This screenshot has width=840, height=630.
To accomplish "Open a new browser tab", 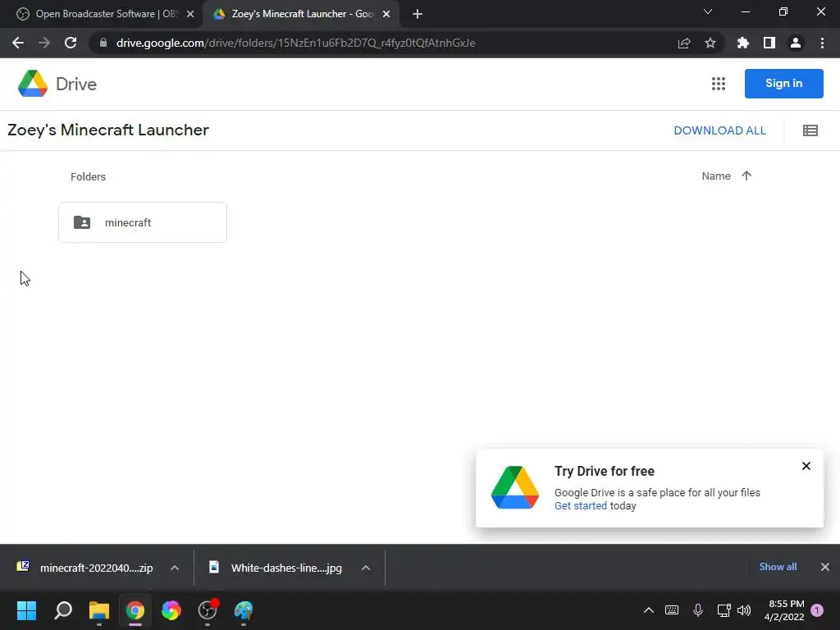I will click(x=418, y=14).
